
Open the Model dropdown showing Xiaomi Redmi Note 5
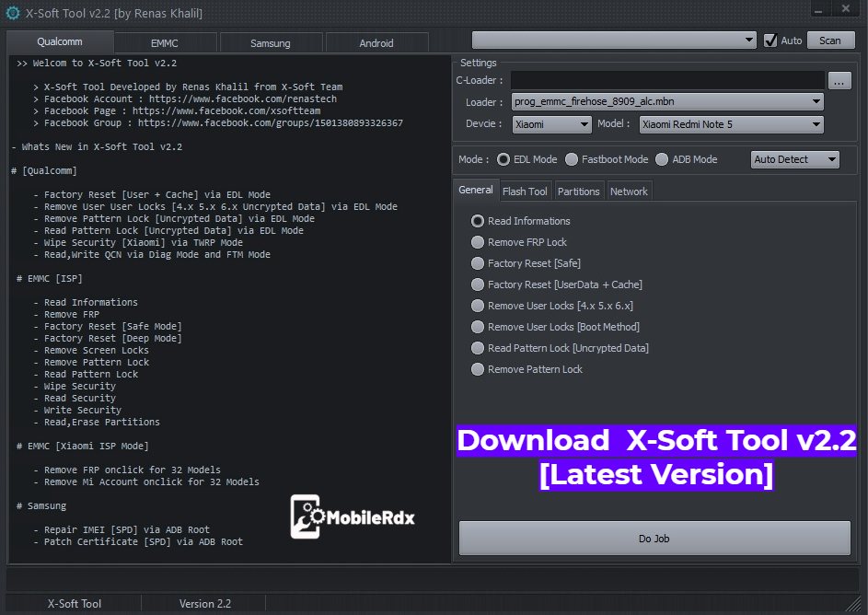click(x=731, y=124)
